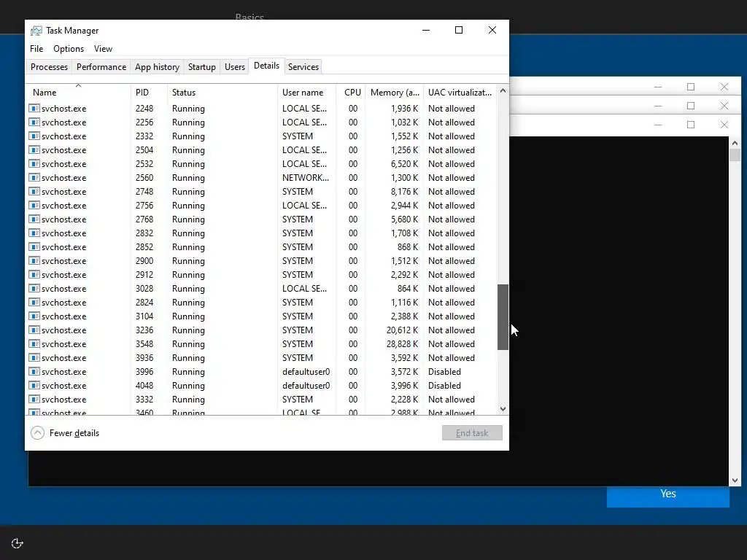Viewport: 747px width, 560px height.
Task: Switch to the Startup tab
Action: click(201, 67)
